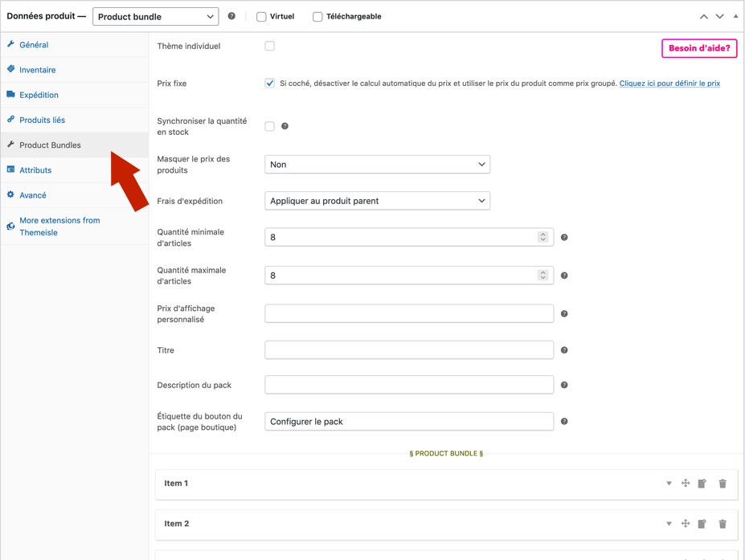Delete Item 2 with its trash icon
The image size is (745, 560).
[x=722, y=524]
